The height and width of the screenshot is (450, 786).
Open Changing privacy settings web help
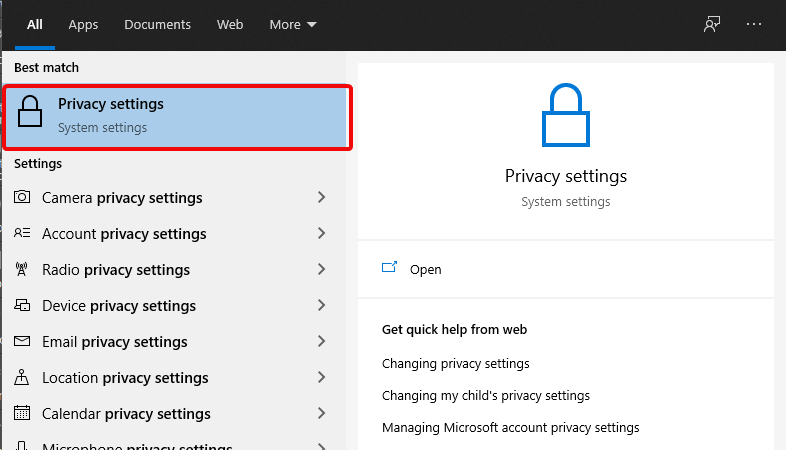(456, 364)
